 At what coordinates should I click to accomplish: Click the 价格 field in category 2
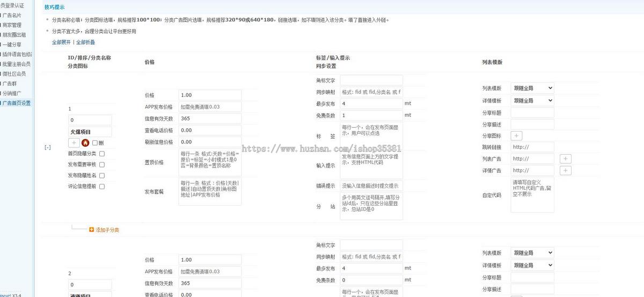pyautogui.click(x=210, y=259)
